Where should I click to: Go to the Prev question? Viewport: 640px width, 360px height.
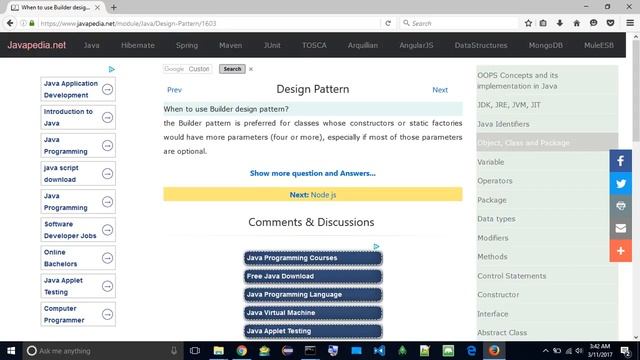point(174,90)
